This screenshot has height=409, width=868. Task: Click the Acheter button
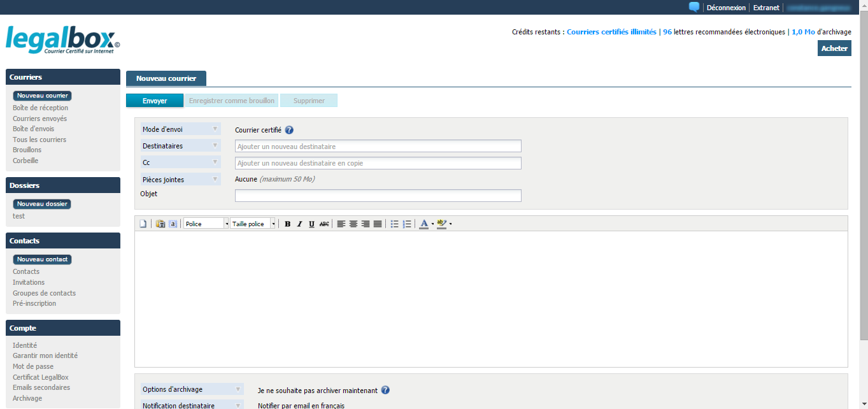(834, 48)
